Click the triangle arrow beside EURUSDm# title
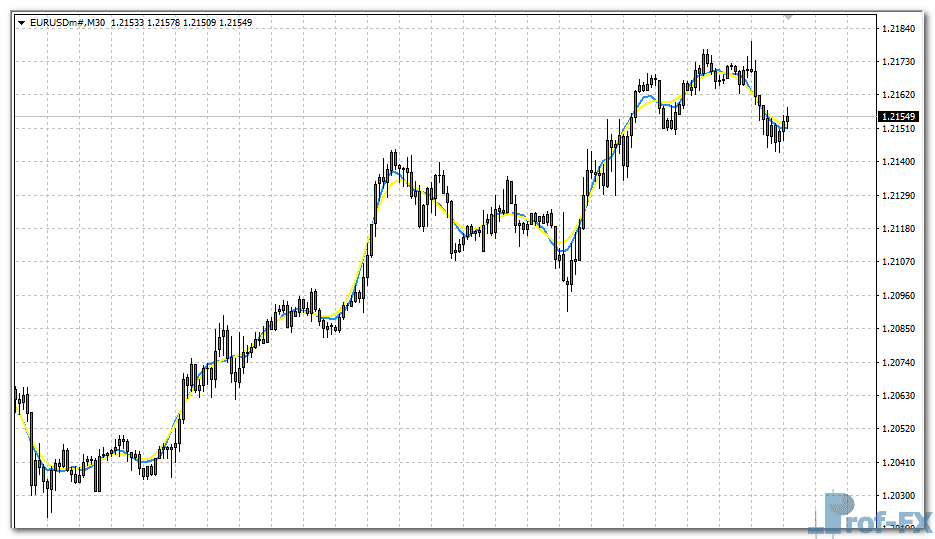The width and height of the screenshot is (935, 539). click(22, 22)
